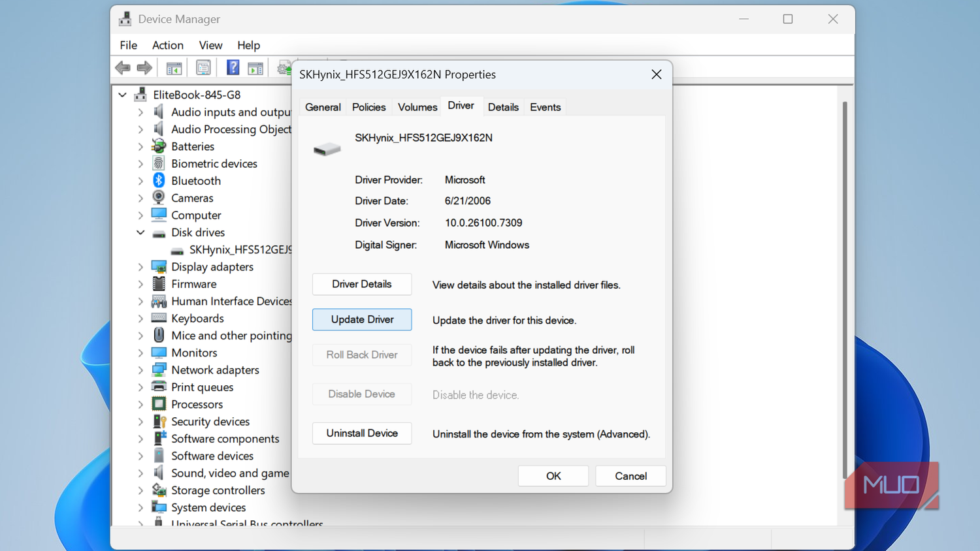Select the Driver tab
This screenshot has height=551, width=980.
[461, 106]
